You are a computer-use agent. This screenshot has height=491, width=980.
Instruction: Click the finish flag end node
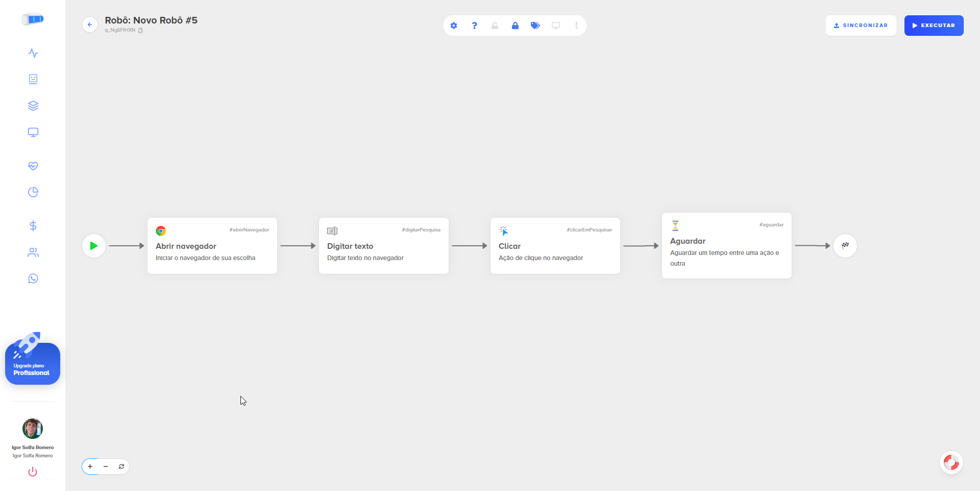pyautogui.click(x=845, y=246)
